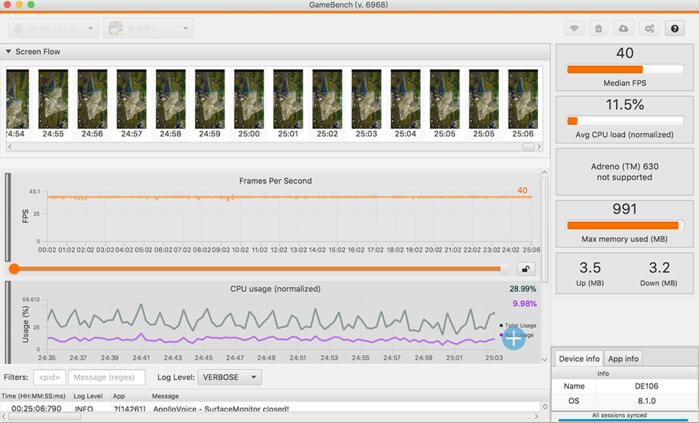Click the cloud upload icon
Image resolution: width=699 pixels, height=423 pixels.
(624, 29)
